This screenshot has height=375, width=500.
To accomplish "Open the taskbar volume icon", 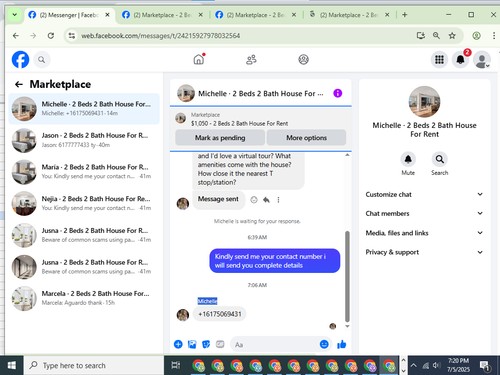I will [436, 365].
